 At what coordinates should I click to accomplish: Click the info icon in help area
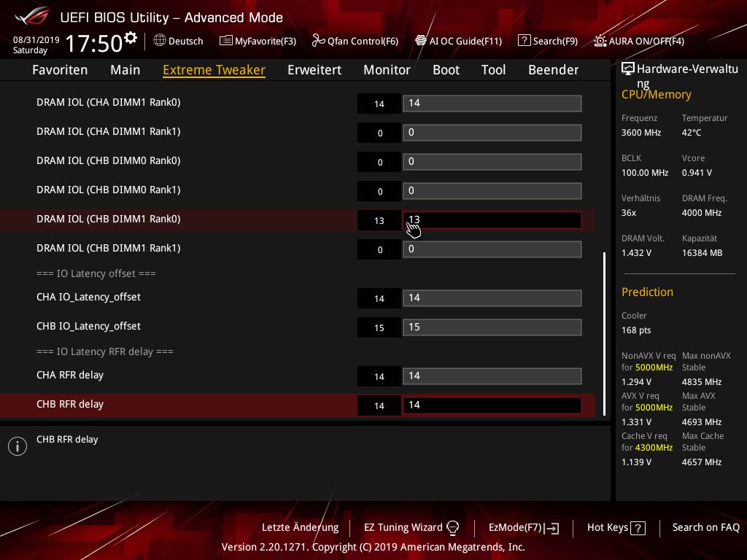18,446
